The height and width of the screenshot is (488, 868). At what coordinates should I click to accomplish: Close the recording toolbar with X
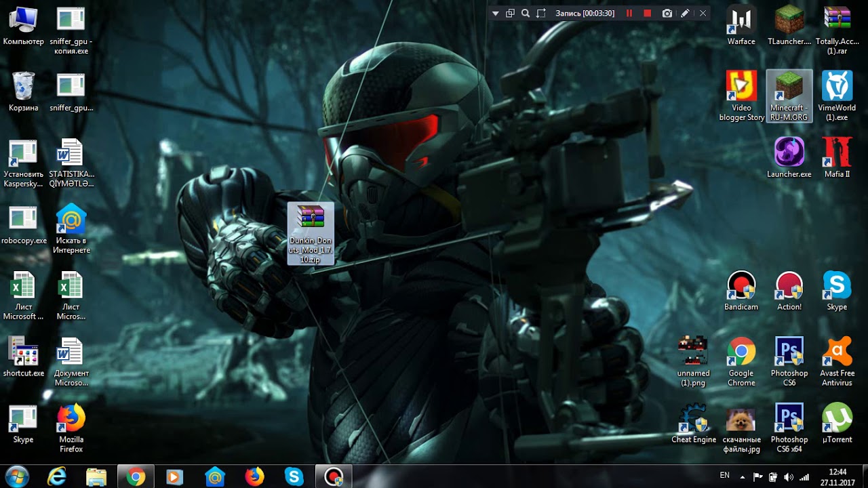click(703, 13)
